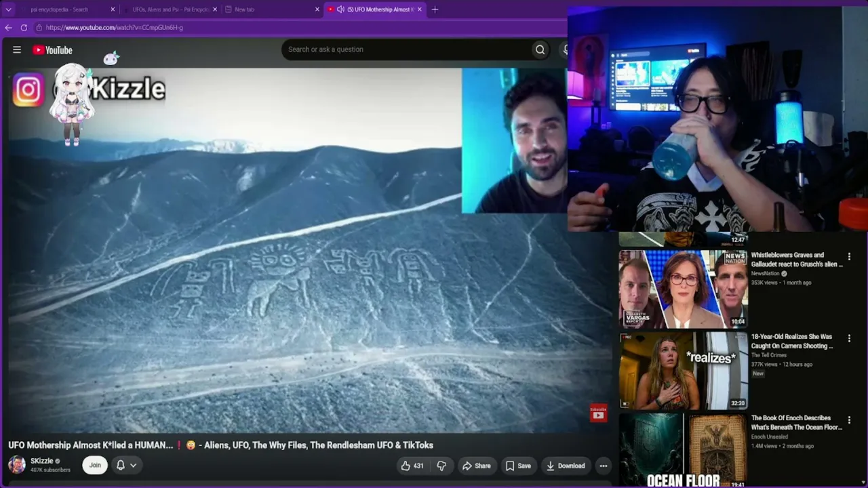868x488 pixels.
Task: Visit the NewsNation channel
Action: pyautogui.click(x=766, y=274)
